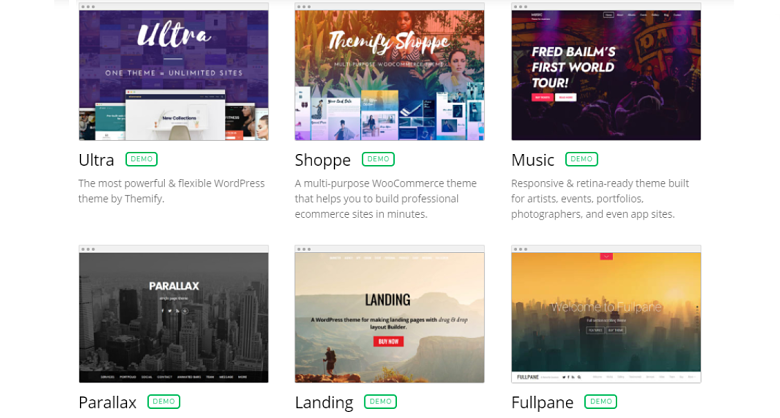Open the Ultra theme preview thumbnail
780x418 pixels.
(174, 72)
